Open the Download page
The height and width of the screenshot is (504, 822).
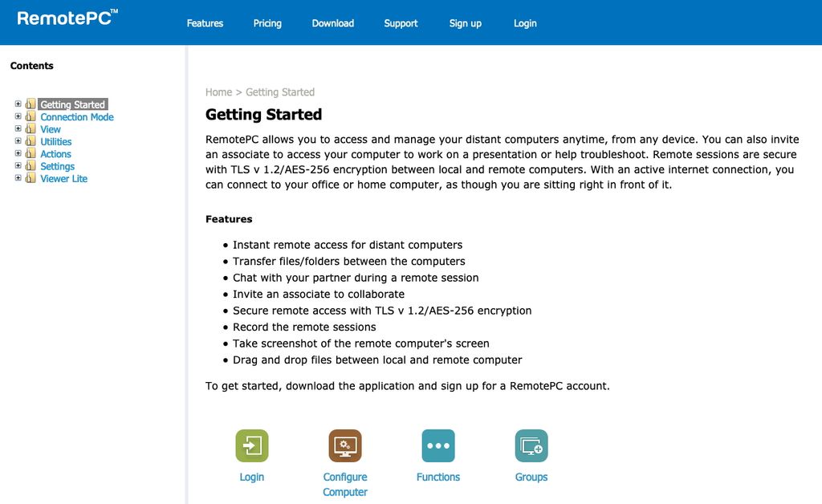[332, 23]
